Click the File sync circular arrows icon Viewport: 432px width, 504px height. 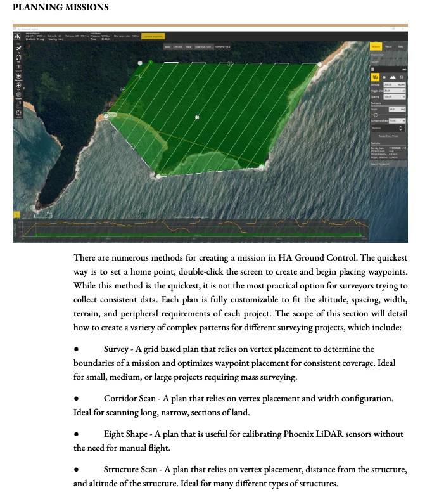(18, 58)
